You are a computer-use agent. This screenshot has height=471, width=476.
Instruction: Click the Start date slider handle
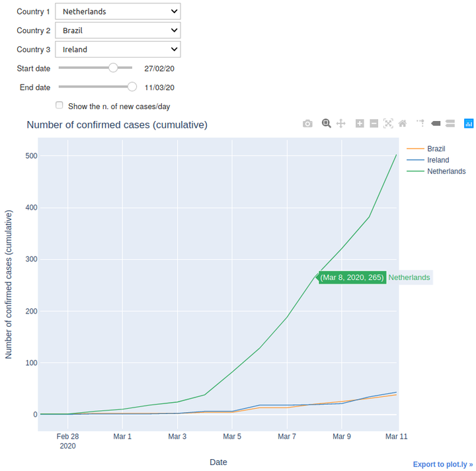[x=113, y=67]
